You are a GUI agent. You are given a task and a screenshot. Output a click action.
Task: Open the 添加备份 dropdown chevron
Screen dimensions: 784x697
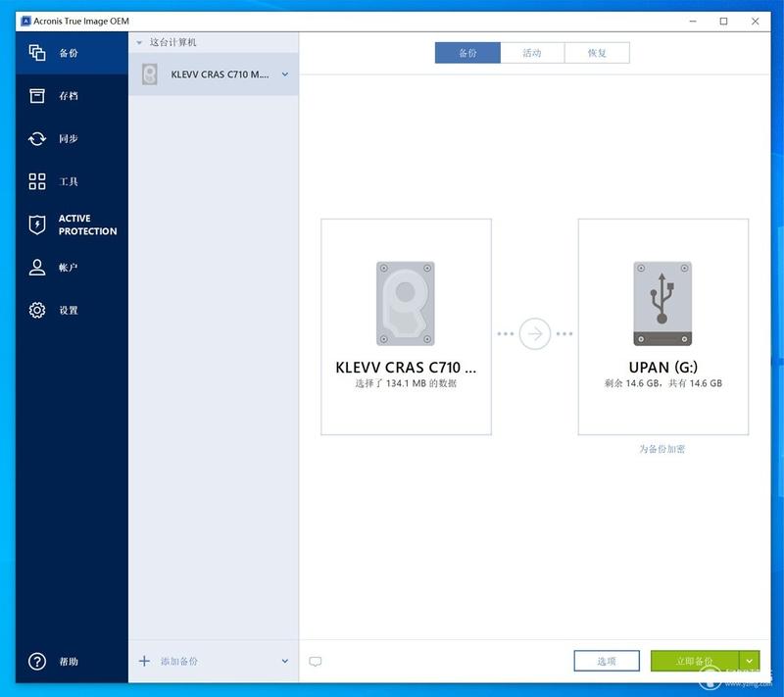285,661
